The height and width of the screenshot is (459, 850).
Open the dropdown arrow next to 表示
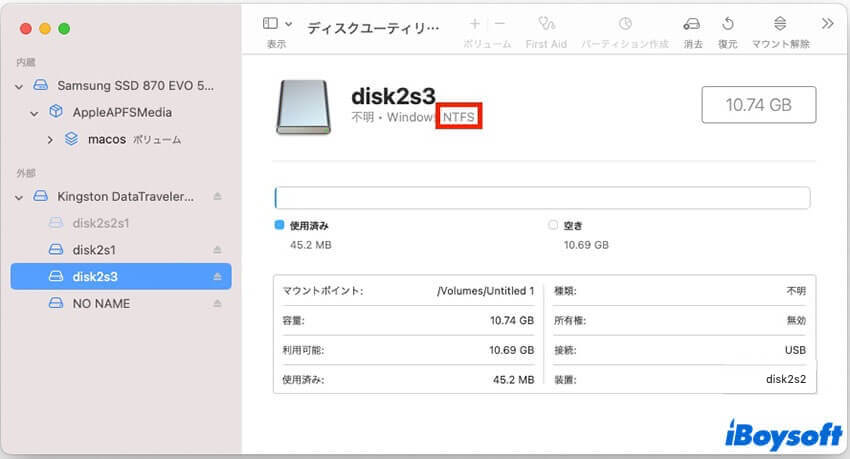click(289, 24)
